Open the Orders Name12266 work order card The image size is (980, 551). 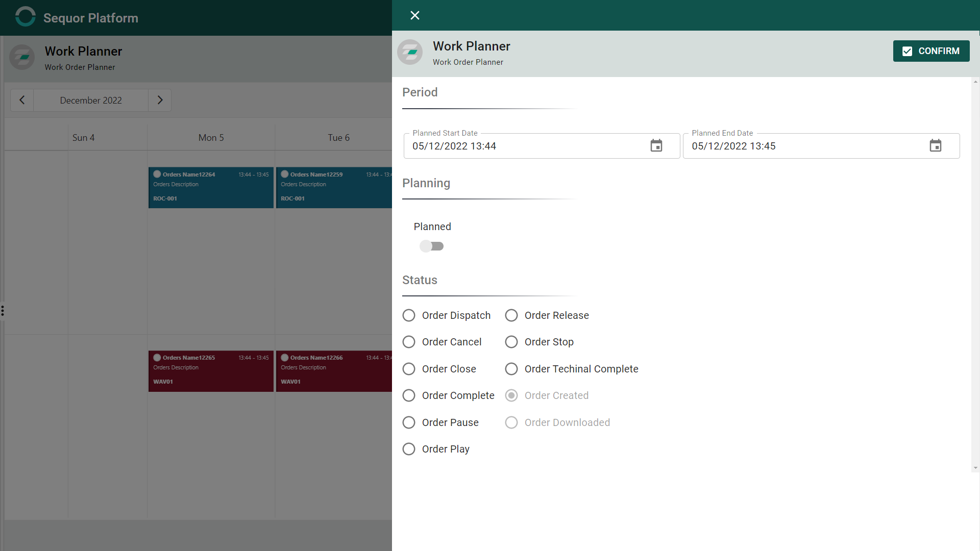(x=334, y=371)
